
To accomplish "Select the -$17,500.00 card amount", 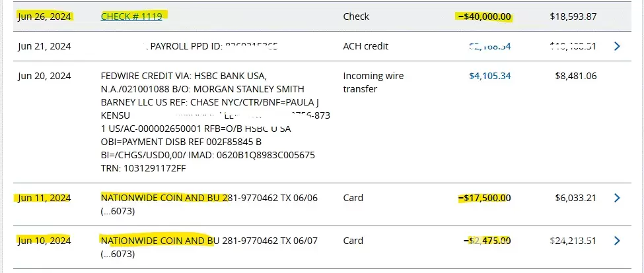I will pos(484,198).
